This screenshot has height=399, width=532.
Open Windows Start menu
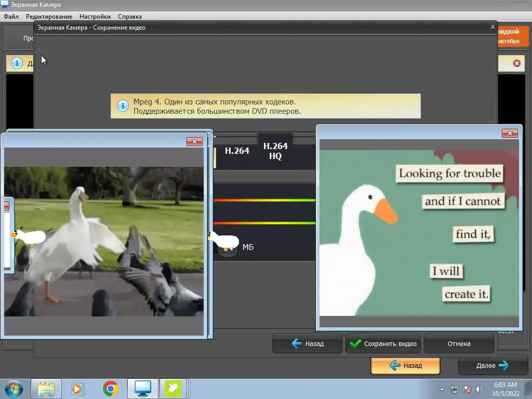pyautogui.click(x=14, y=389)
